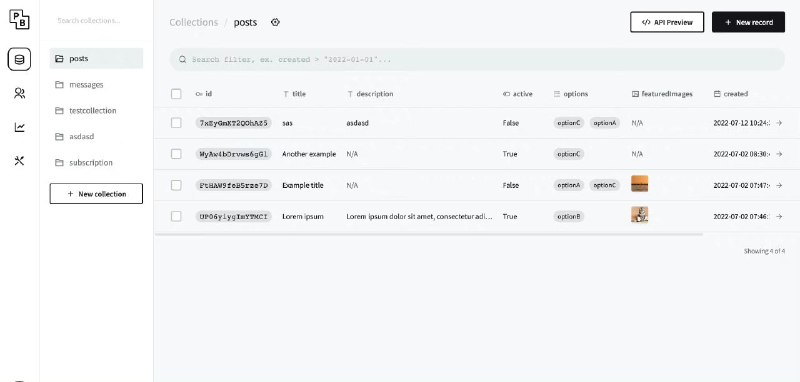Open posts collection settings gear icon

275,22
